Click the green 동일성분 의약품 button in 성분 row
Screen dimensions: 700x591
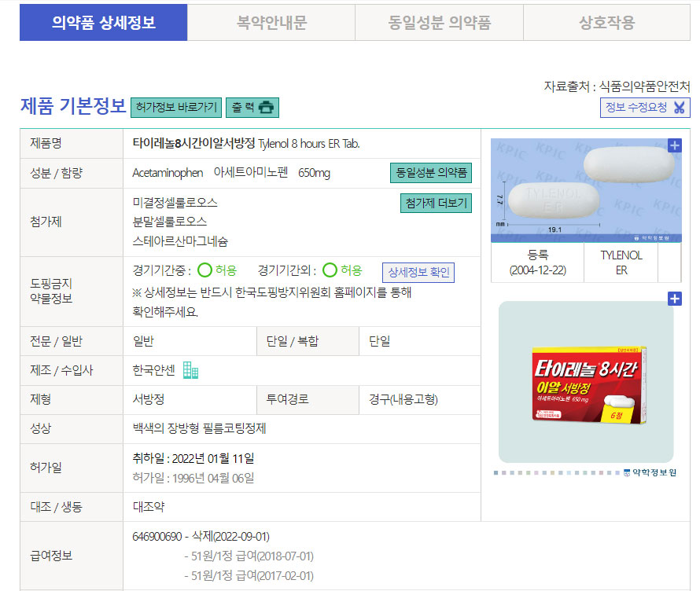coord(431,173)
